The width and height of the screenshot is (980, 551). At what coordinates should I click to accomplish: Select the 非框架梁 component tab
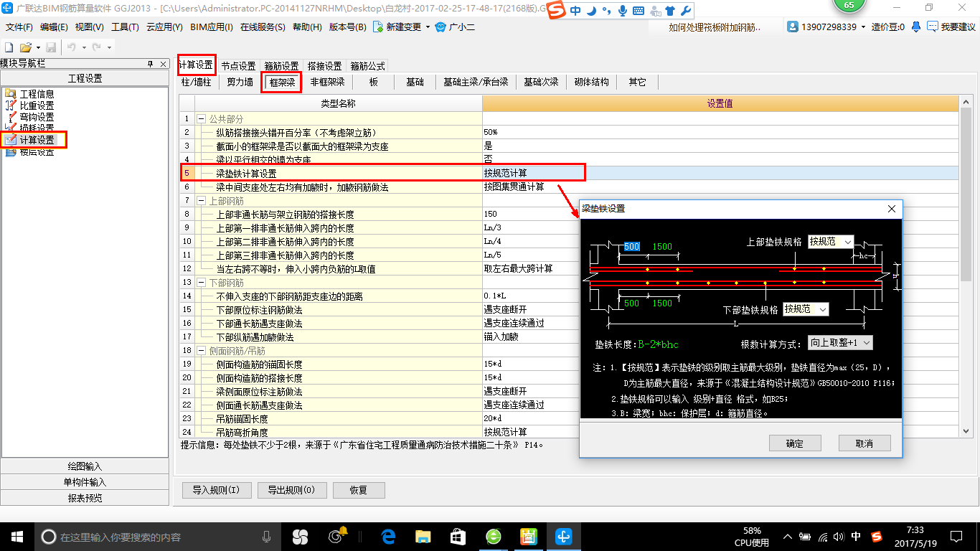[327, 83]
